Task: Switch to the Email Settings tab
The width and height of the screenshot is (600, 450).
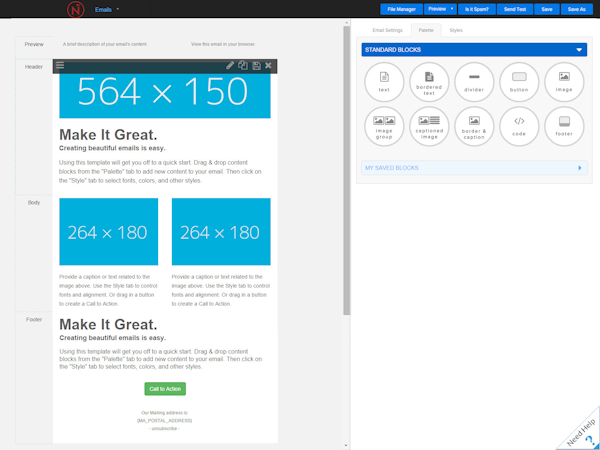Action: pyautogui.click(x=387, y=31)
